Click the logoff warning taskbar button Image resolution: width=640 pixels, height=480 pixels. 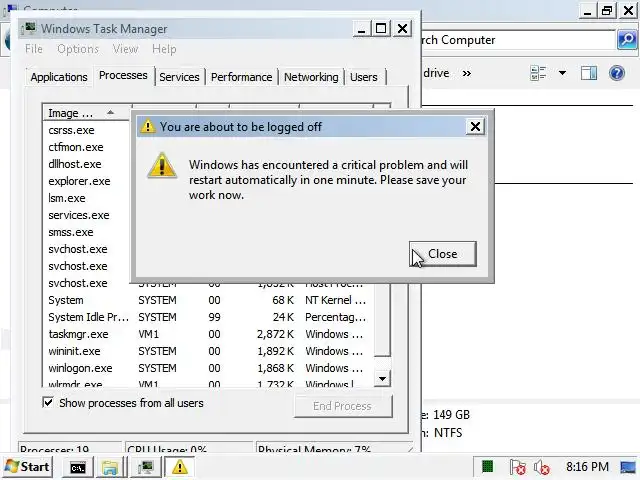(x=180, y=467)
